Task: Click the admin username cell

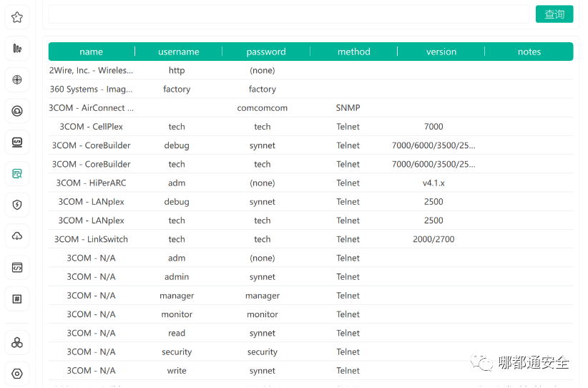Action: click(x=177, y=277)
